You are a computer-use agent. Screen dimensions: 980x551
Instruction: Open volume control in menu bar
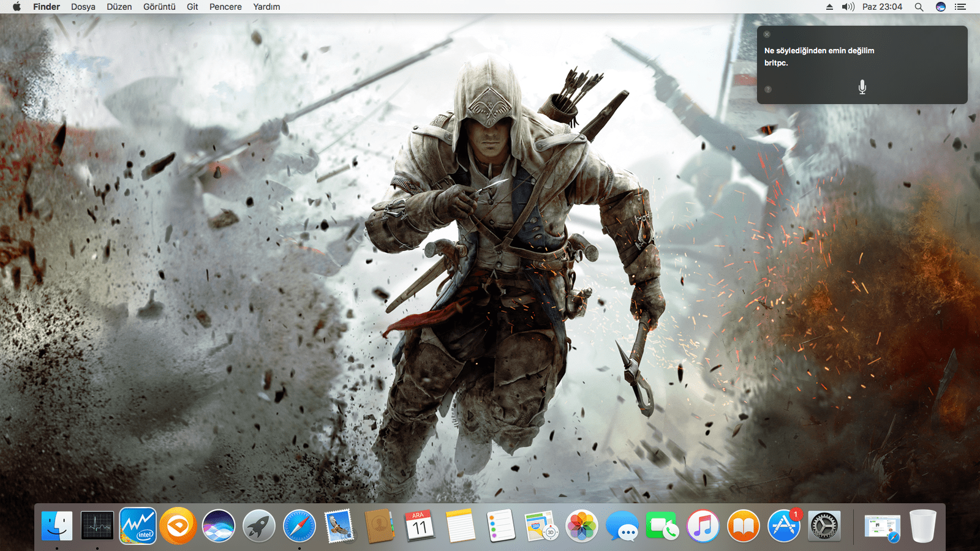click(848, 7)
